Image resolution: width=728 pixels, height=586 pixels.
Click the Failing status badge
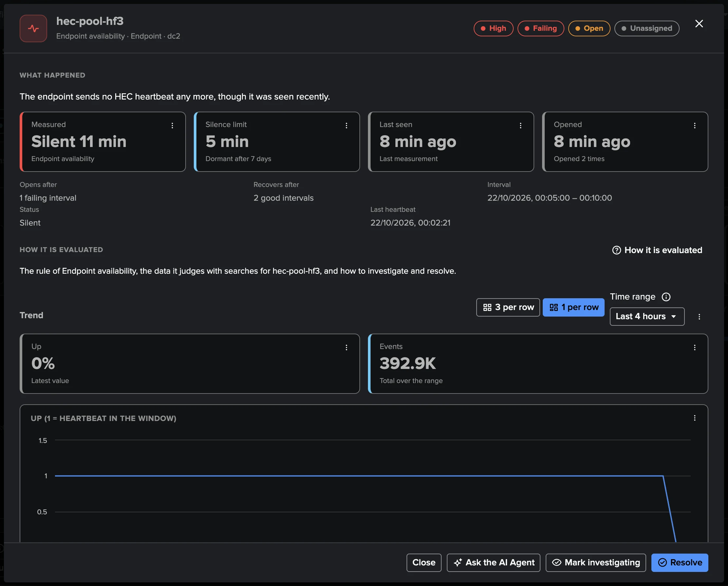(540, 28)
